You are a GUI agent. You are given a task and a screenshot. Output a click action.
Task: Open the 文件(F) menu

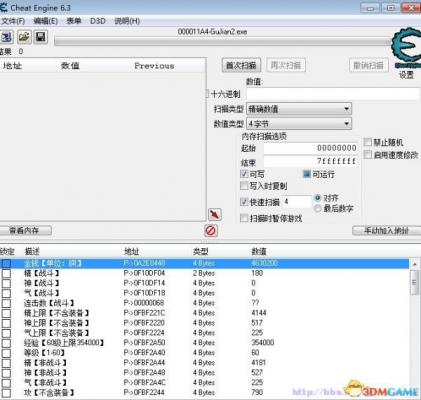(x=13, y=21)
